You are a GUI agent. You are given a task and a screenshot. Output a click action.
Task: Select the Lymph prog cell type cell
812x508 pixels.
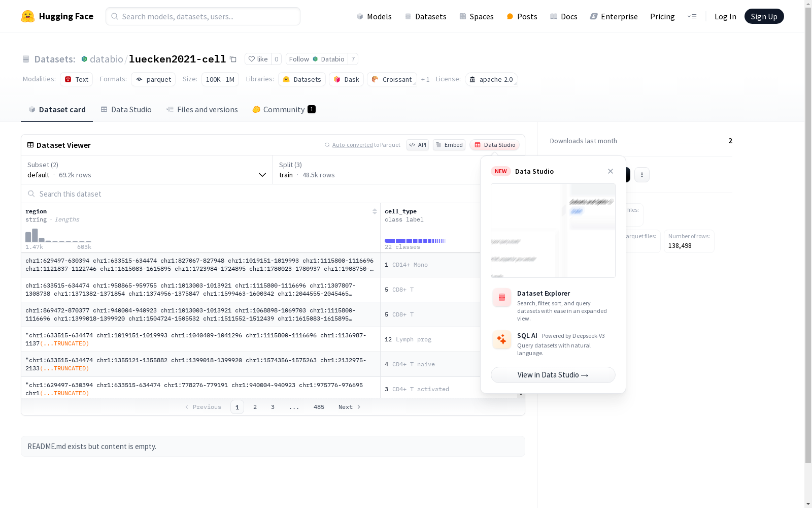pyautogui.click(x=430, y=339)
